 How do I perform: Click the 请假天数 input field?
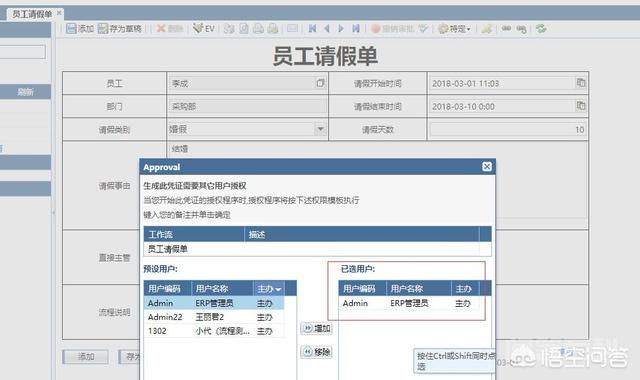(508, 129)
